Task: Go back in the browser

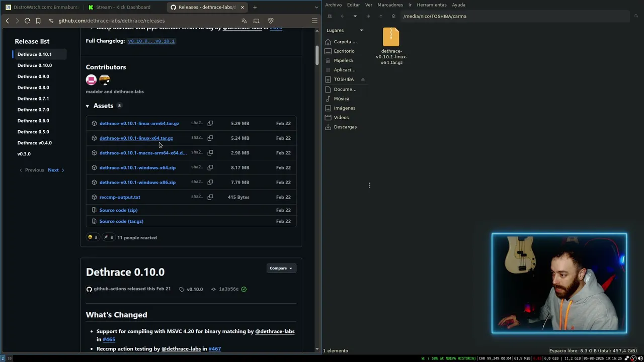Action: [7, 21]
